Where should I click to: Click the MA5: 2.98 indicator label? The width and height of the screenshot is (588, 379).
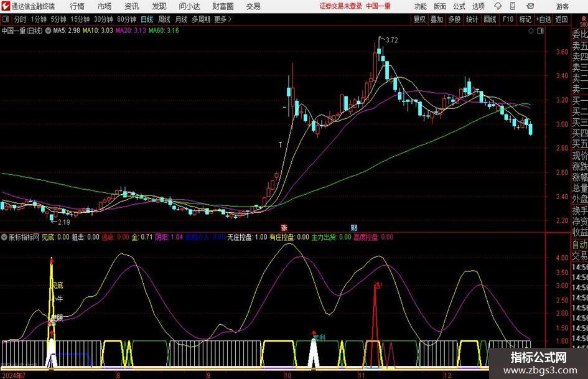click(67, 30)
